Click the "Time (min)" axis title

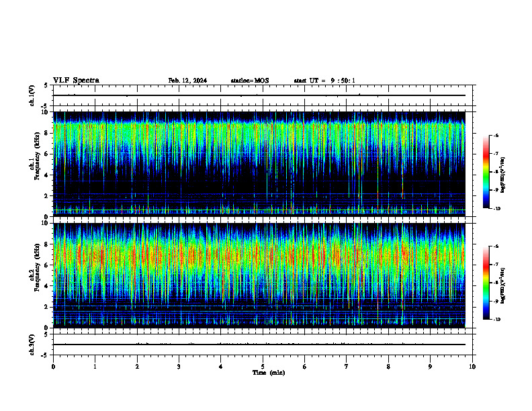tap(269, 373)
